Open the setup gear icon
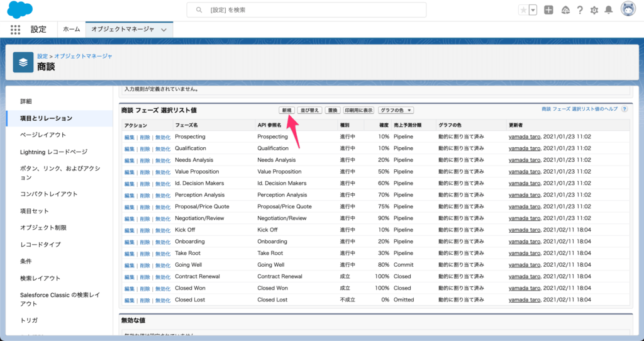Screen dimensions: 644x341 tap(594, 10)
